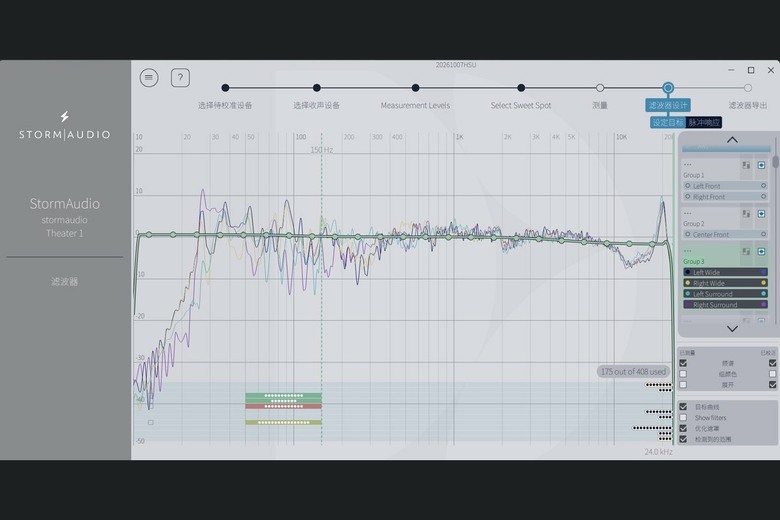
Task: Click the yellow filter range bar
Action: pos(283,422)
